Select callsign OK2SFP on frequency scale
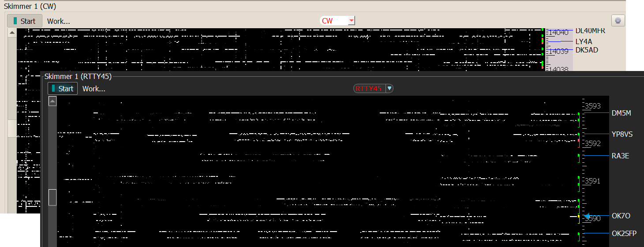This screenshot has height=247, width=644. pyautogui.click(x=624, y=233)
